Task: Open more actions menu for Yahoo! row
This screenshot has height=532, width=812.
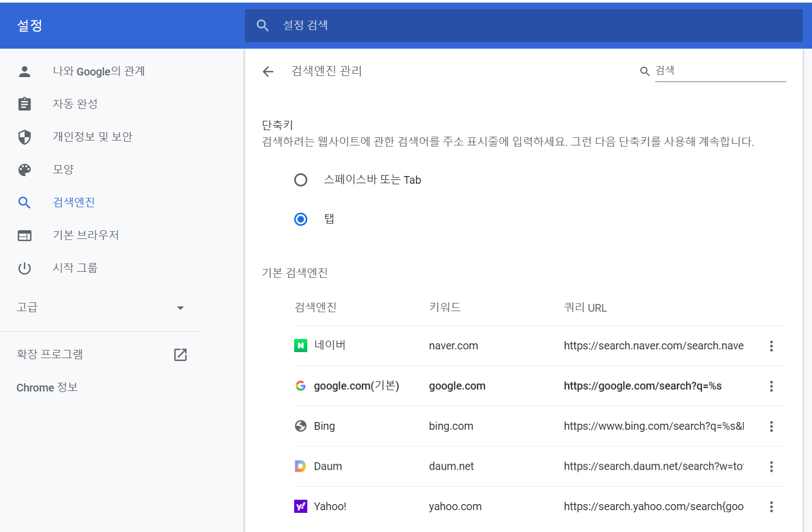Action: click(x=772, y=506)
